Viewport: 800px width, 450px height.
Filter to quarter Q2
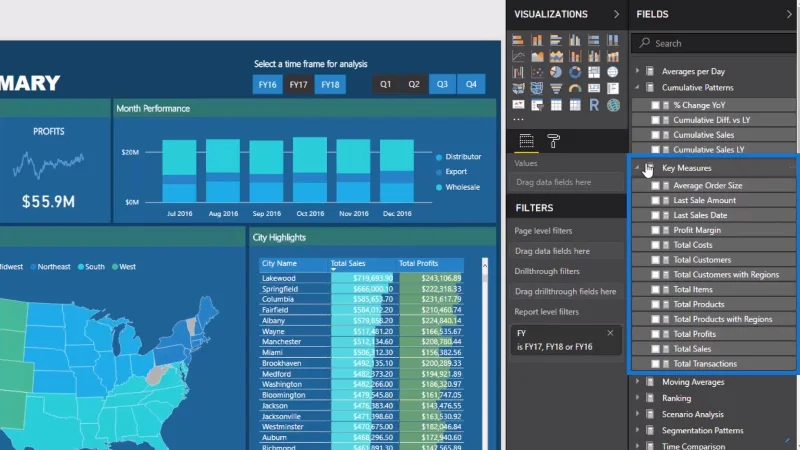coord(414,84)
